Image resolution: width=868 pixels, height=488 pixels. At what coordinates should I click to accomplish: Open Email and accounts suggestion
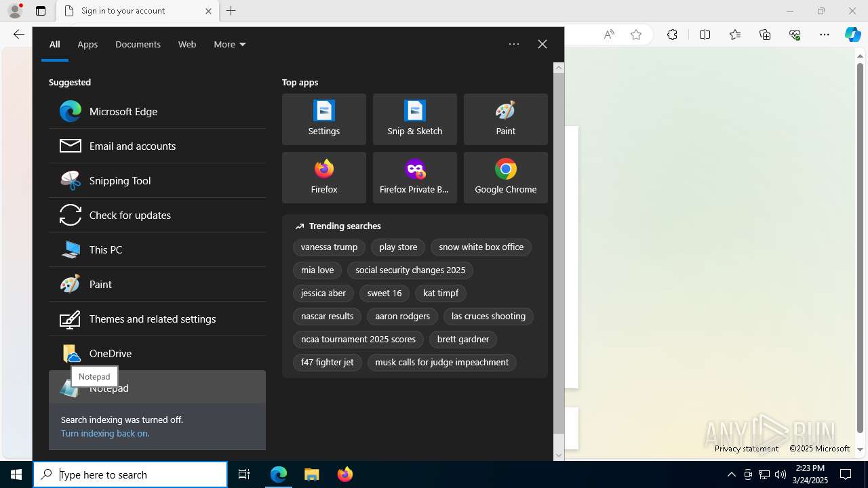click(x=157, y=146)
